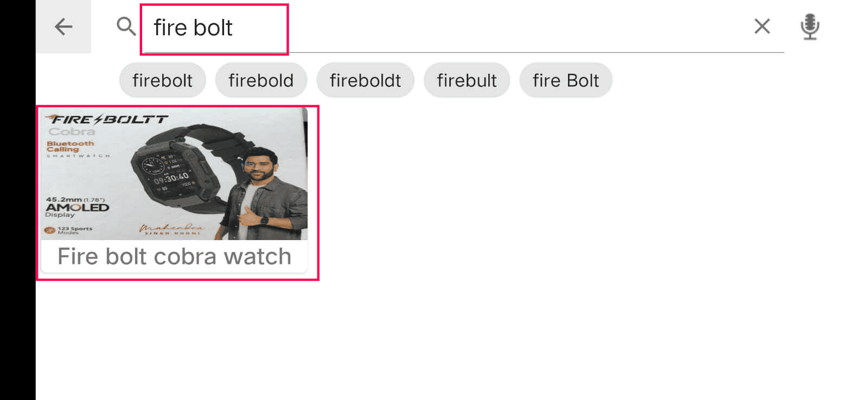Choose the "firebold" suggestion chip
The image size is (868, 400).
[261, 80]
